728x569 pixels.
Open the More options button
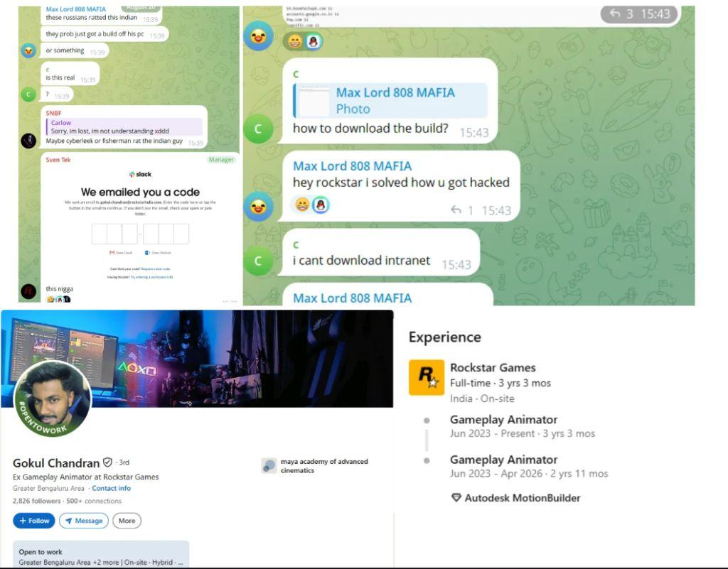click(x=127, y=521)
